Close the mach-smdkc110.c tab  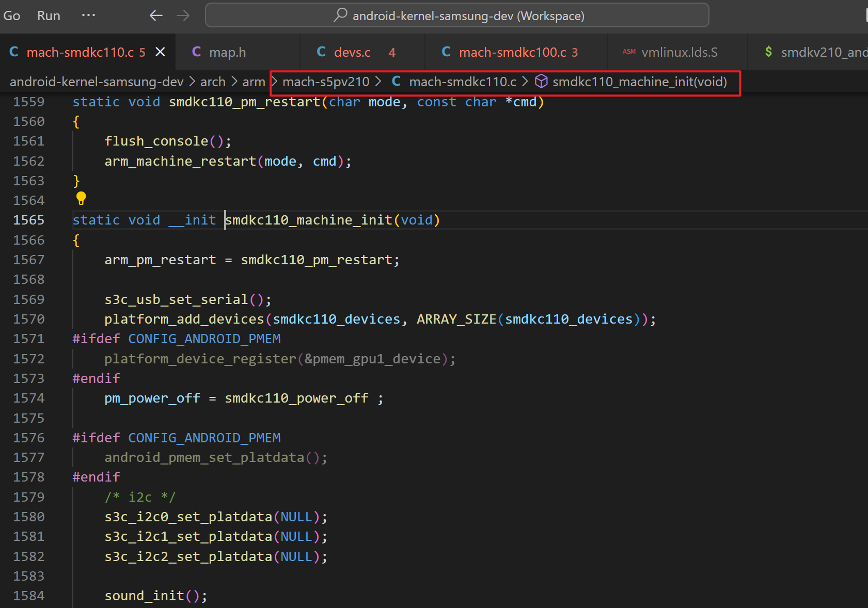coord(161,52)
